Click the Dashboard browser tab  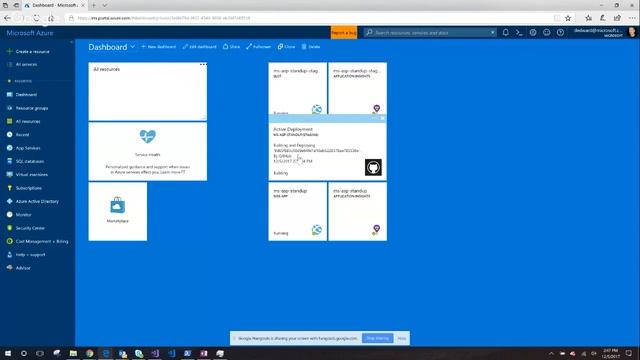(x=54, y=5)
